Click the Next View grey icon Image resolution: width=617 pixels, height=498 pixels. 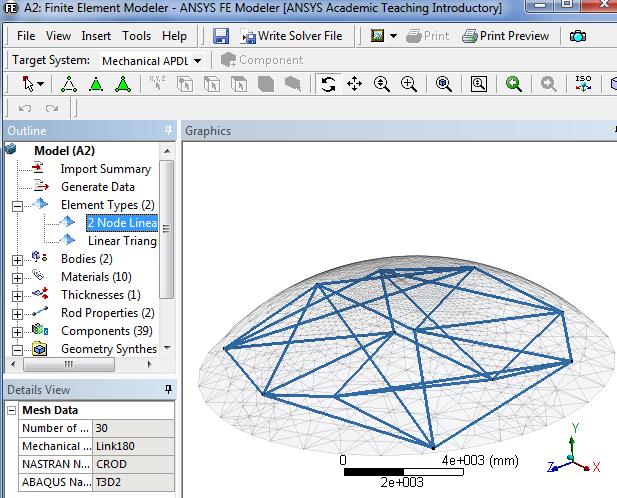click(x=548, y=84)
